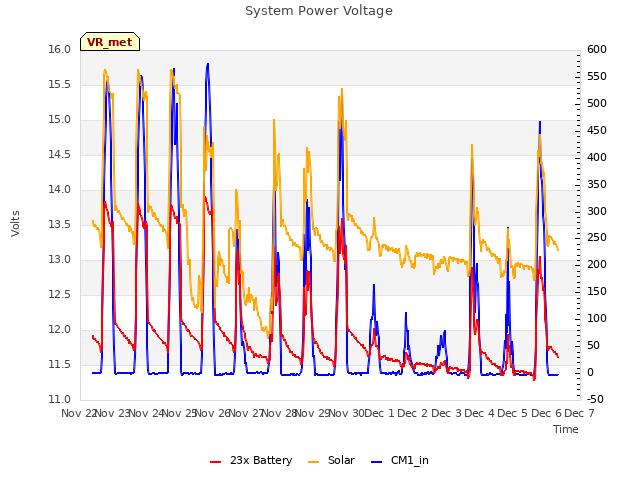This screenshot has height=480, width=640.
Task: Click the 200 right axis label
Action: tap(597, 264)
